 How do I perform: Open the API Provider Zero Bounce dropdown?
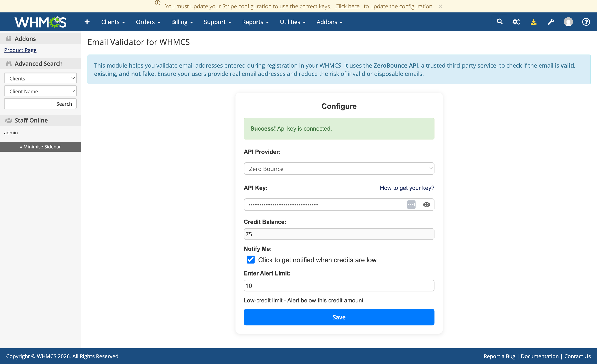tap(339, 169)
